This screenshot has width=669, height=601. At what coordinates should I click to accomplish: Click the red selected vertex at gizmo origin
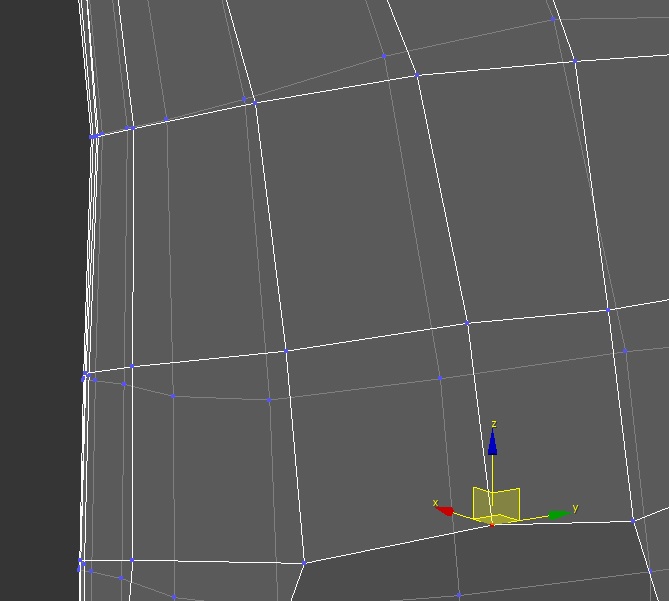coord(492,525)
